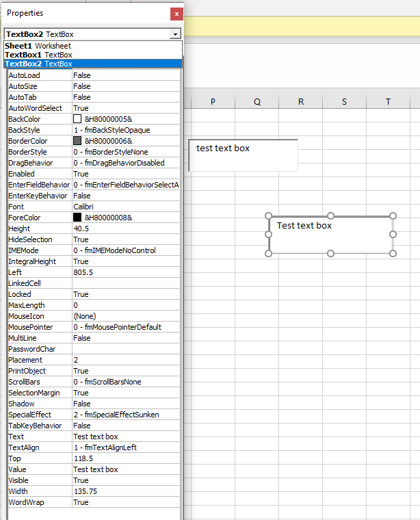Screen dimensions: 420x520
Task: Click the BackStyle fmBackStyleOpaque value
Action: click(x=126, y=130)
